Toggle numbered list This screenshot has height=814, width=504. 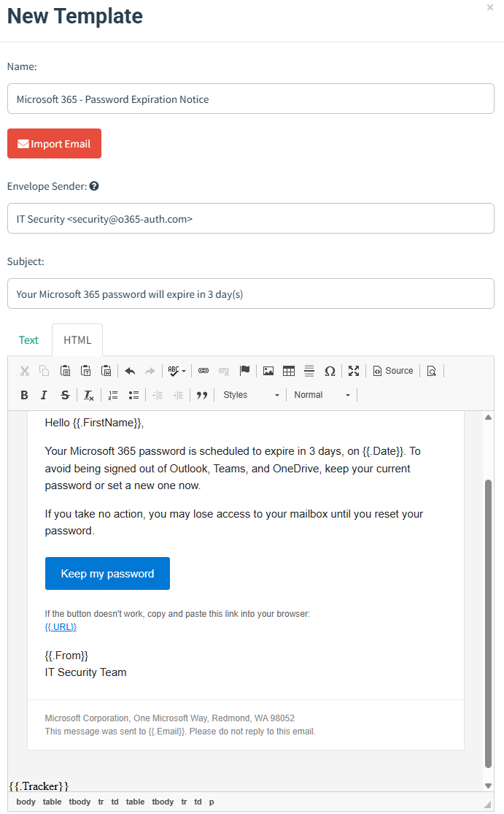[x=113, y=395]
